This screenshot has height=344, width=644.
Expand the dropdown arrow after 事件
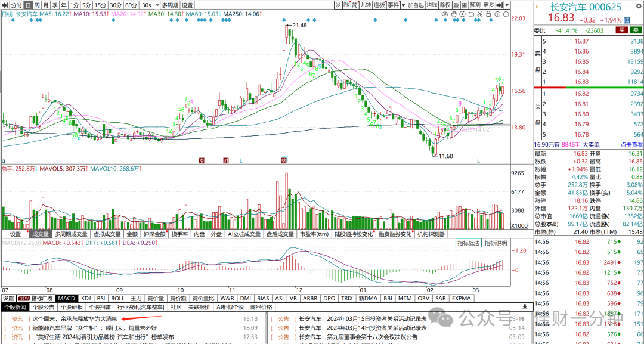click(x=403, y=5)
